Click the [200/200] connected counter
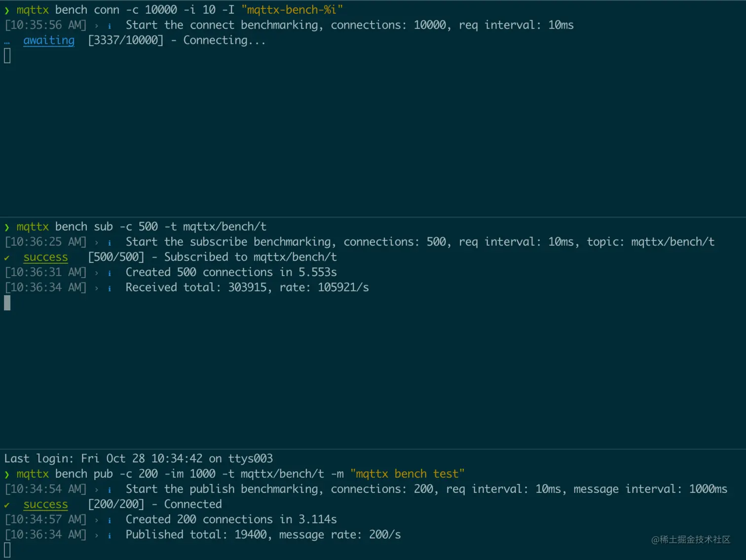This screenshot has width=746, height=560. [116, 504]
